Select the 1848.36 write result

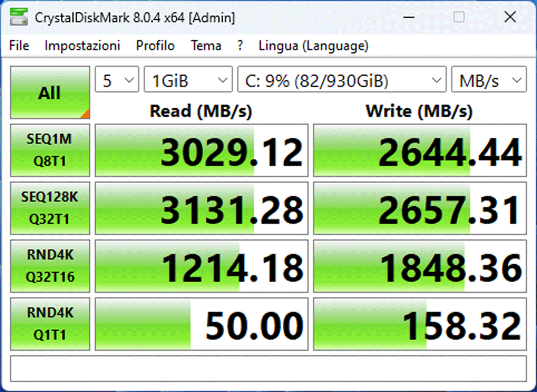coord(420,266)
